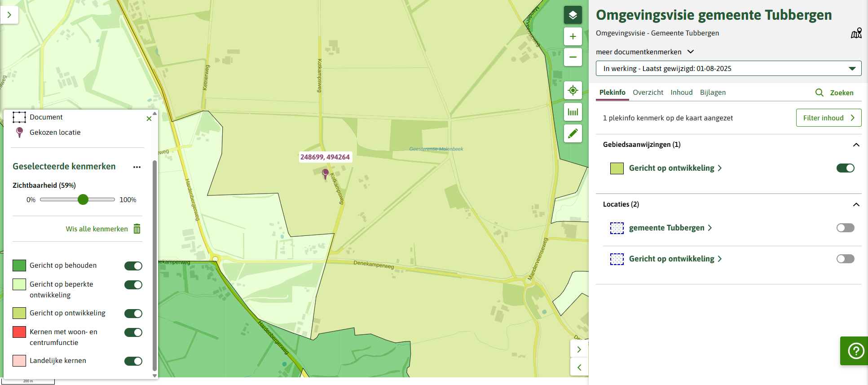
Task: Enable Gericht op ontwikkeling location switch
Action: (x=846, y=259)
